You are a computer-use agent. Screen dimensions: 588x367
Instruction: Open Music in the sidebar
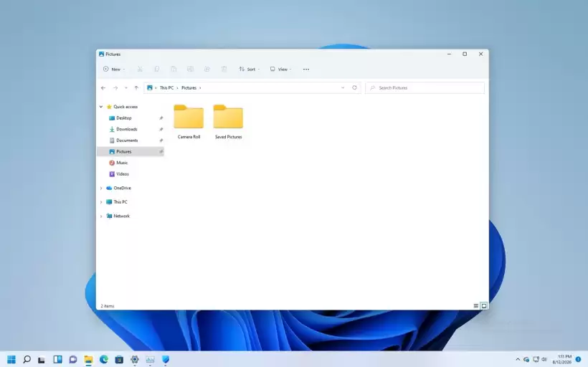122,163
